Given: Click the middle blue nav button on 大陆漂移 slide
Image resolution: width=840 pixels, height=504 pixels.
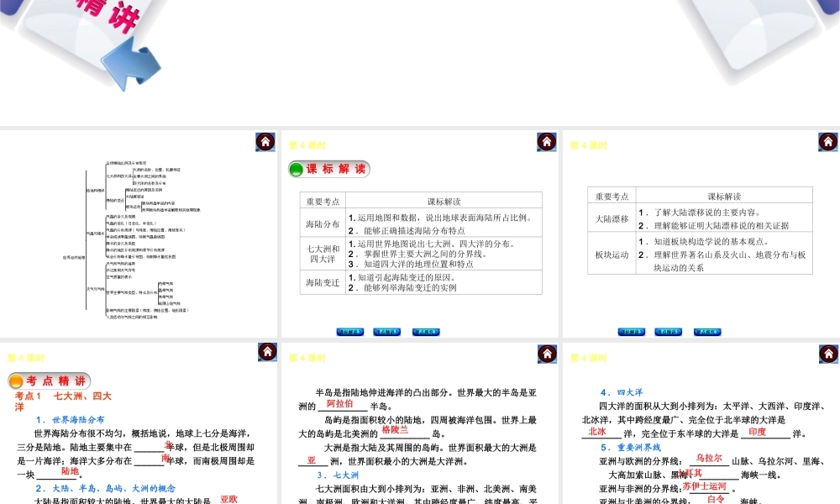Looking at the screenshot, I should (668, 332).
